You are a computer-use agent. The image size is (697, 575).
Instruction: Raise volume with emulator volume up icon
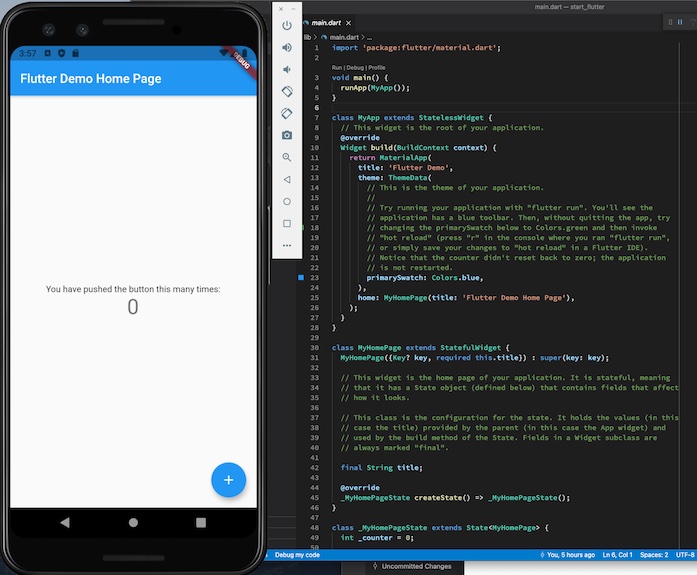pos(287,48)
